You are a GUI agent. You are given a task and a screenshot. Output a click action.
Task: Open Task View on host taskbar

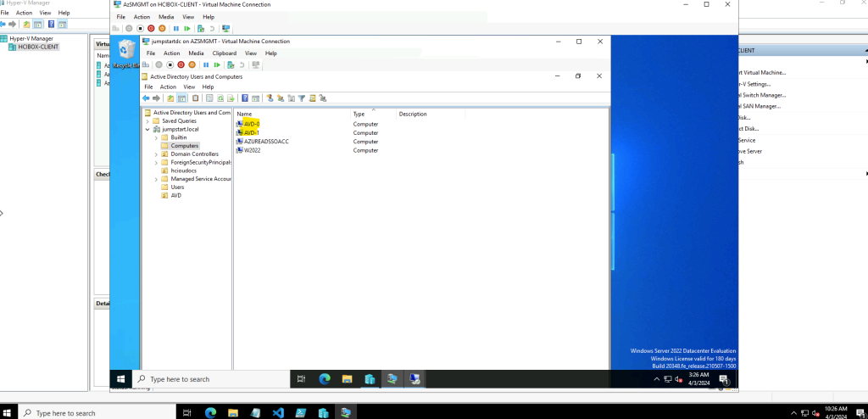coord(187,413)
